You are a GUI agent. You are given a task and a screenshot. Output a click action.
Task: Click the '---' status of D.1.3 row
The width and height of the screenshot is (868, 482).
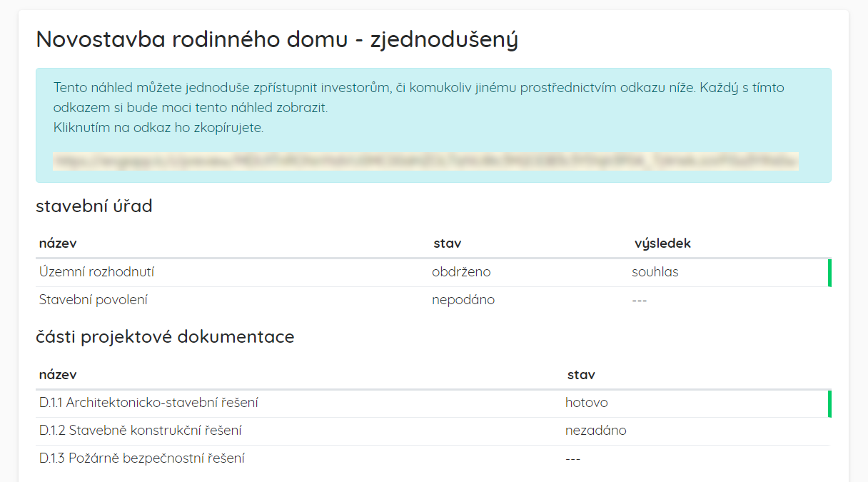(x=573, y=458)
